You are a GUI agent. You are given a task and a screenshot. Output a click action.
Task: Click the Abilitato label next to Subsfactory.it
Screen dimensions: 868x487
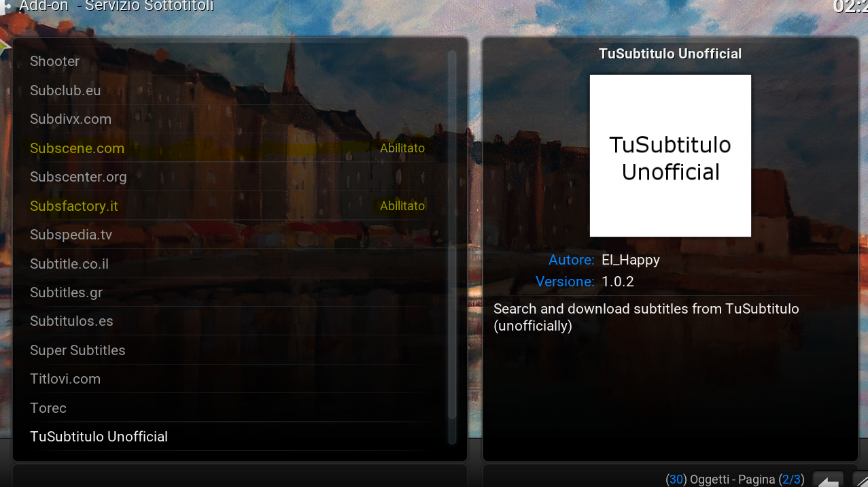(402, 206)
